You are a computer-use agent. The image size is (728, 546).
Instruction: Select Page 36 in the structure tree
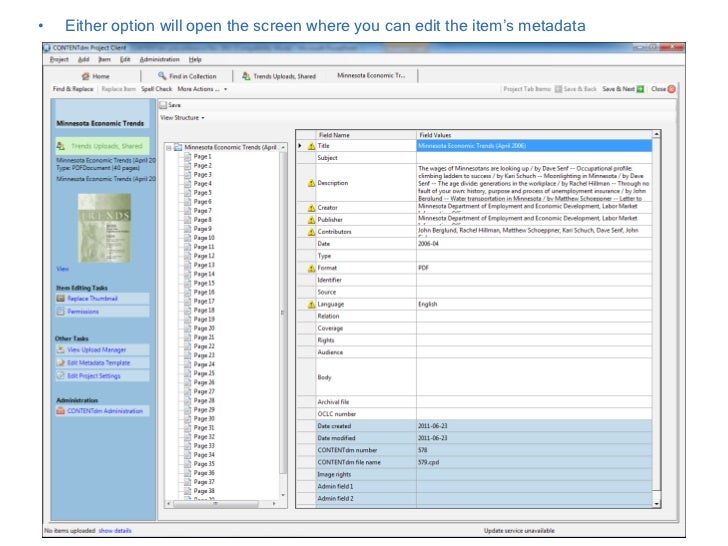(x=204, y=473)
